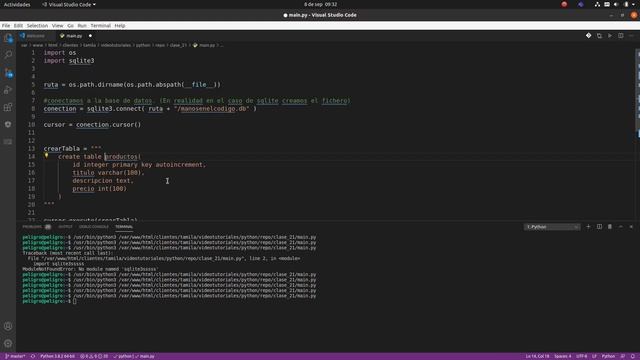Change Spaces: 4 indentation setting
Screen dimensions: 640x360
point(563,356)
